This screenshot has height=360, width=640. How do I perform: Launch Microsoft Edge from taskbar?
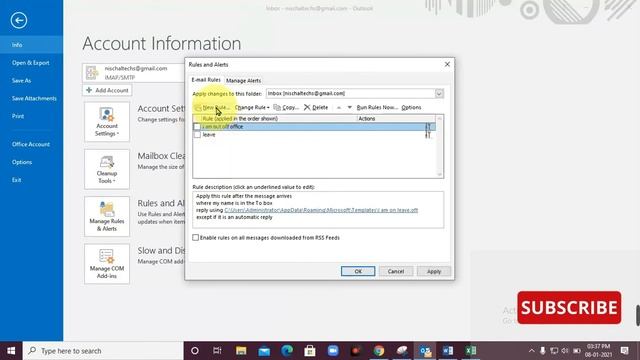point(287,351)
